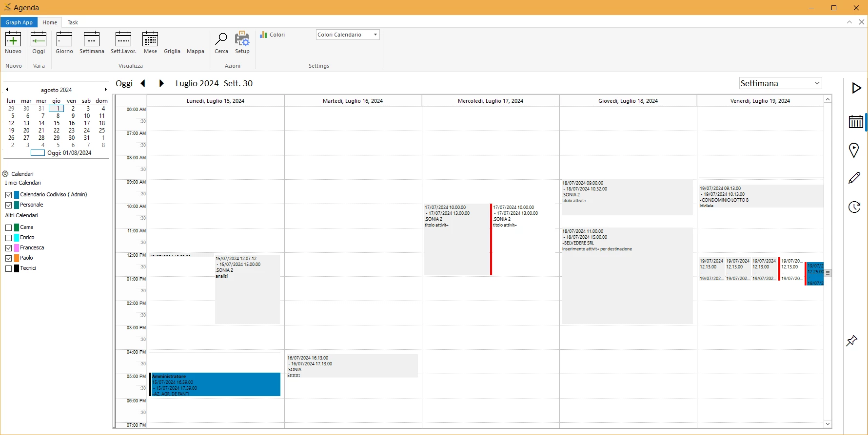Click the pushpin icon on right panel
The width and height of the screenshot is (868, 435).
tap(852, 340)
